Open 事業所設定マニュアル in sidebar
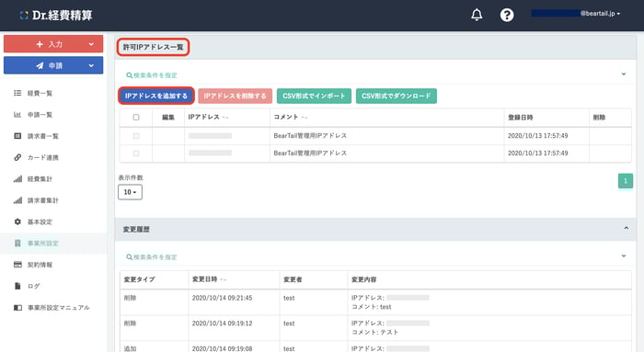 tap(58, 307)
